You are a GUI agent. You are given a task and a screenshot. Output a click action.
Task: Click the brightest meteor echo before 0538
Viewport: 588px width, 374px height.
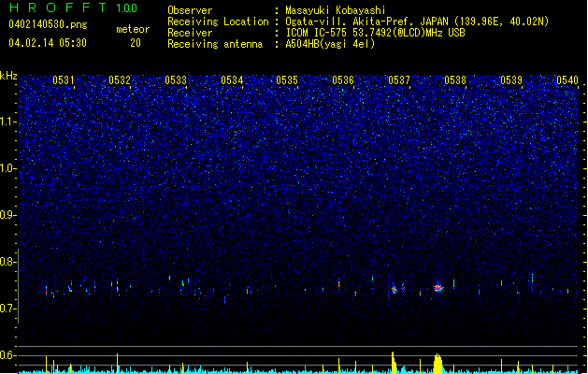pos(438,288)
